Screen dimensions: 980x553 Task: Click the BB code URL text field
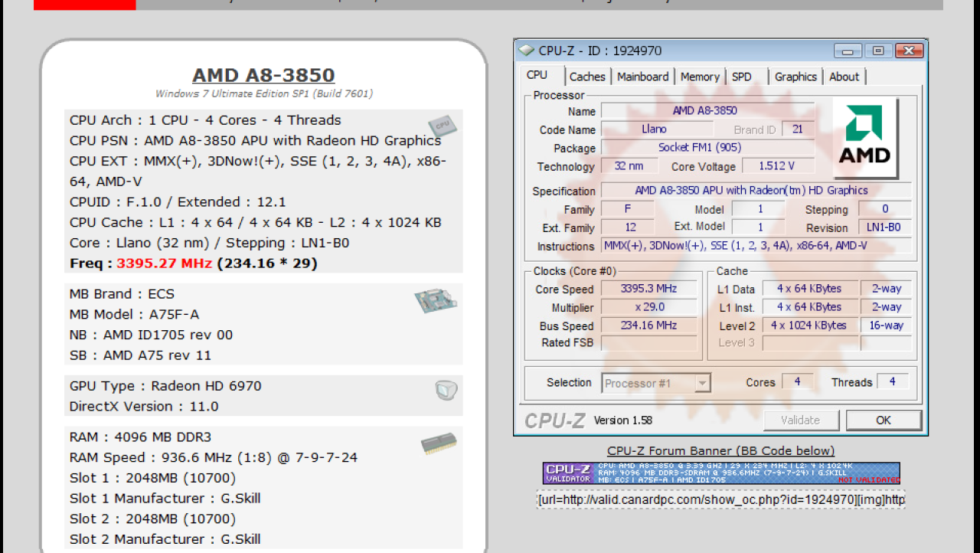pos(721,499)
